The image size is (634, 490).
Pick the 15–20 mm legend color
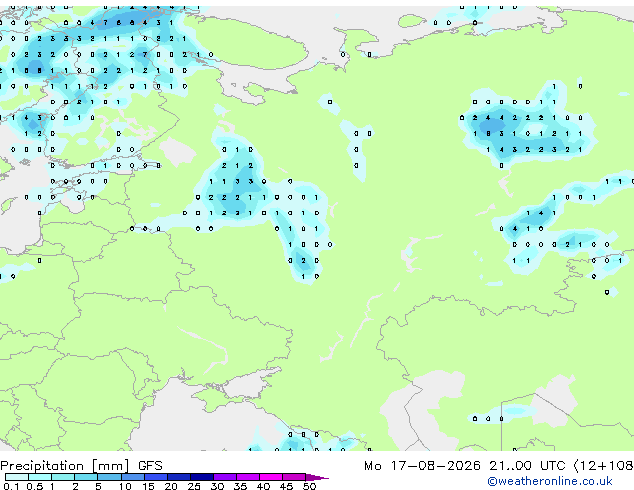point(155,477)
